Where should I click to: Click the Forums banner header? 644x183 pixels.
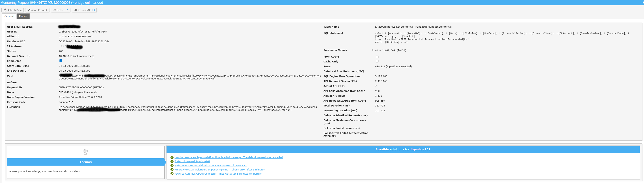(x=86, y=162)
